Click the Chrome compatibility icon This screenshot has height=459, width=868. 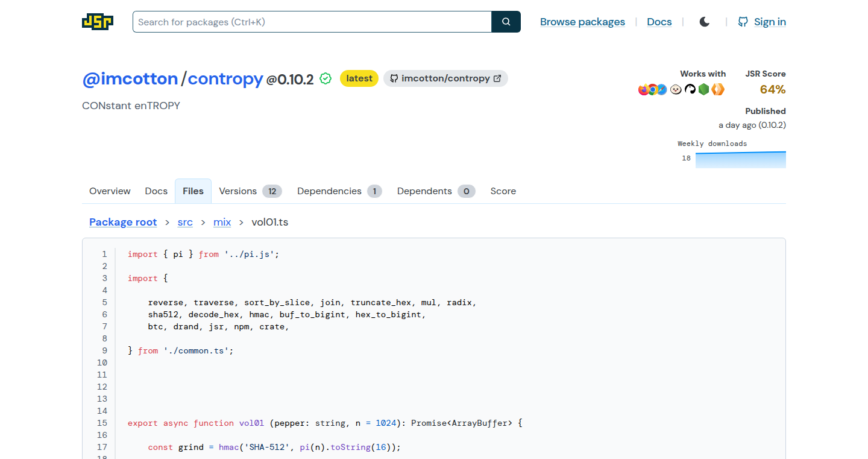(x=653, y=89)
